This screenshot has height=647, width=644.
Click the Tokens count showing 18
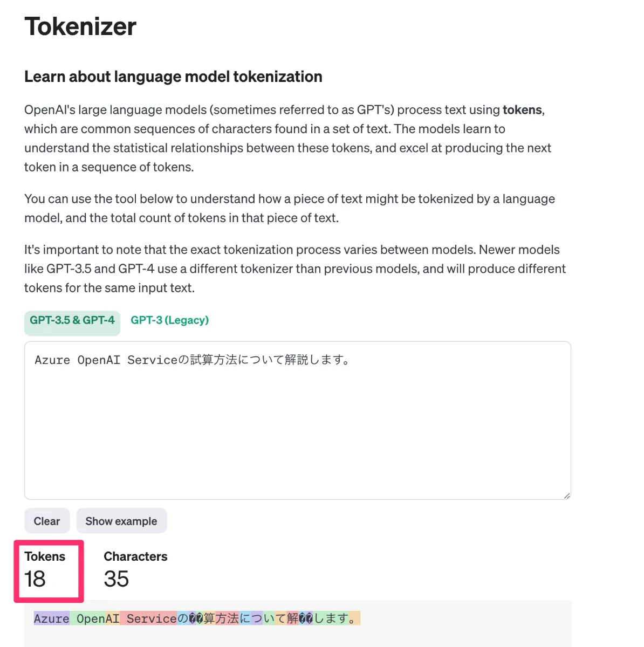35,579
